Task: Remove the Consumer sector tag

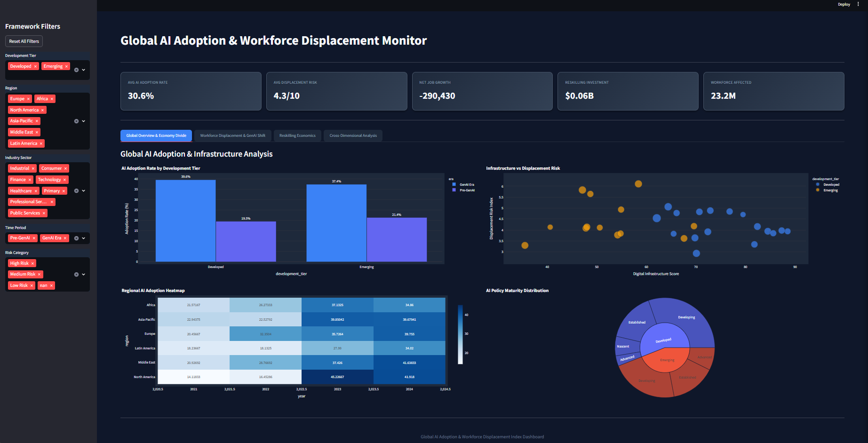Action: (x=65, y=168)
